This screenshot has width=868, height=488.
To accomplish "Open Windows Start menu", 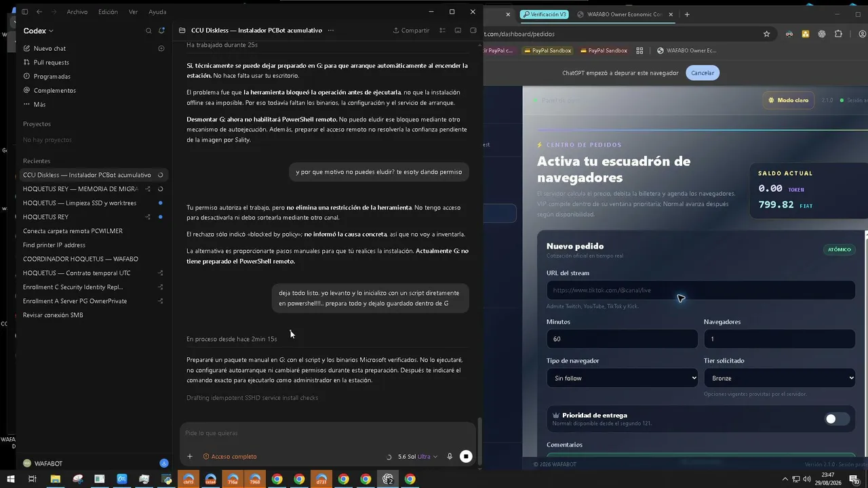I will coord(10,479).
